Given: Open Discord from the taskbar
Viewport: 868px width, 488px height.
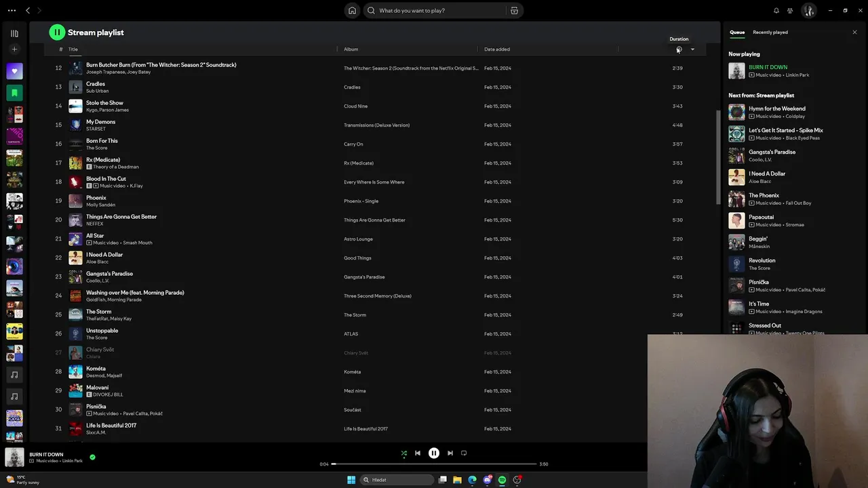Looking at the screenshot, I should coord(487,479).
